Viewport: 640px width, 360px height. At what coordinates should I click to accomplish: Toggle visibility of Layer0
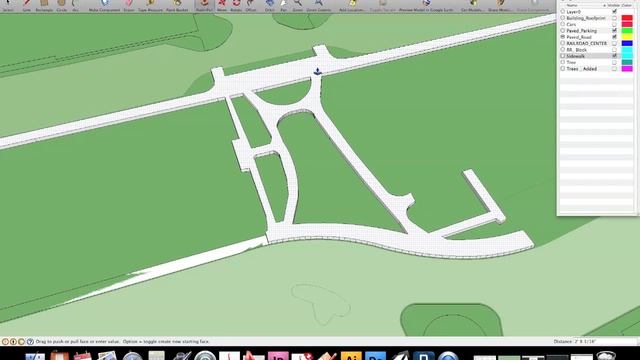614,12
